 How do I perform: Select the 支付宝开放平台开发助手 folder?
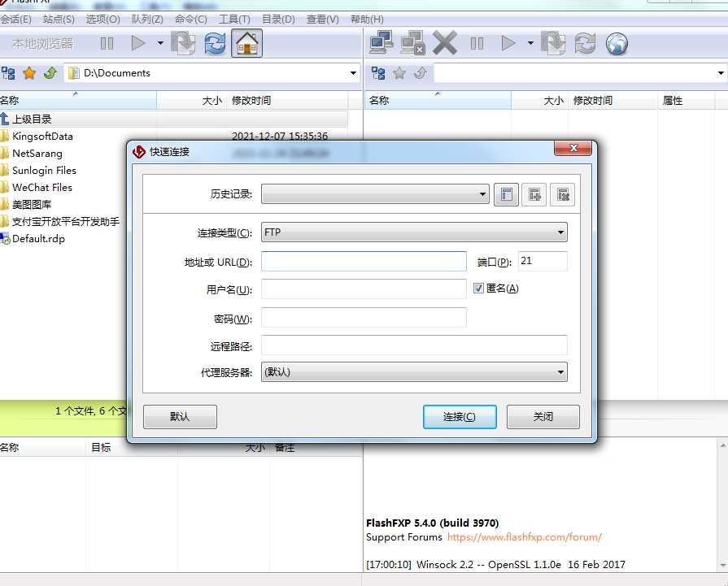(65, 222)
